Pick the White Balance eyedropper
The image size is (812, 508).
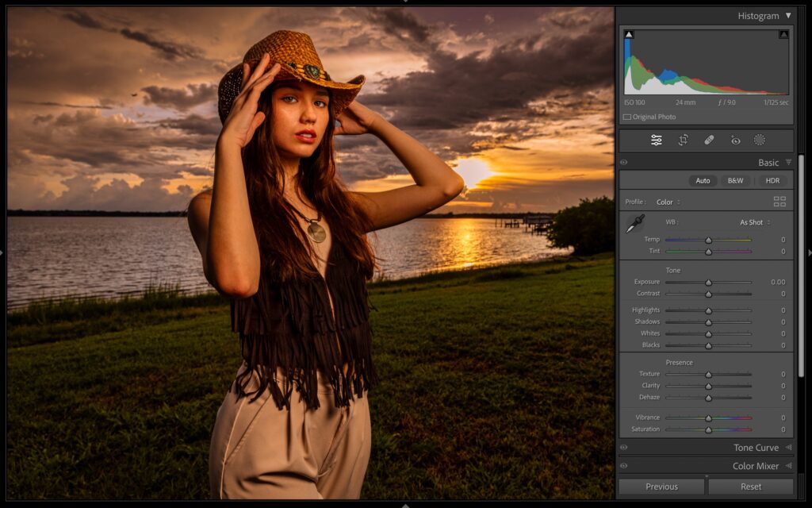click(x=634, y=224)
